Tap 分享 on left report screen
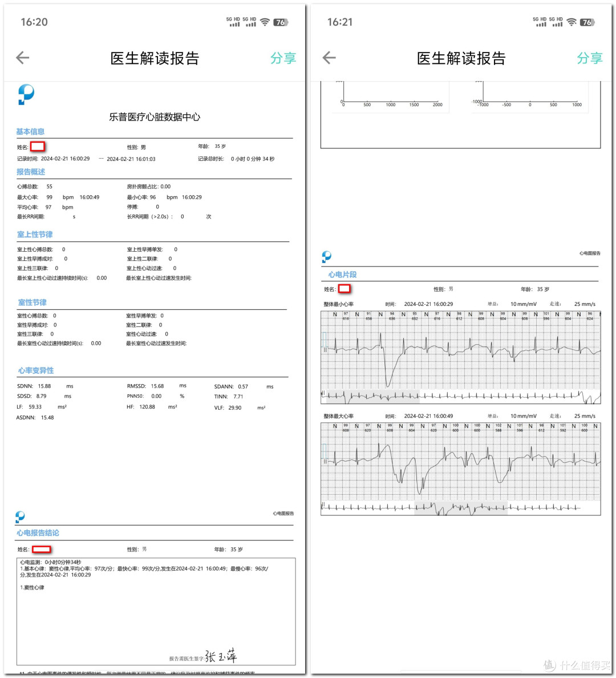 click(283, 58)
